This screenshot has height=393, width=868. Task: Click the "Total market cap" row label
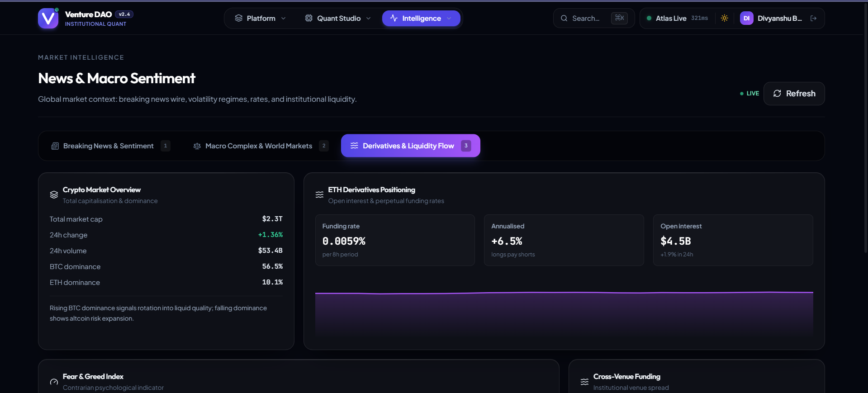pyautogui.click(x=76, y=219)
